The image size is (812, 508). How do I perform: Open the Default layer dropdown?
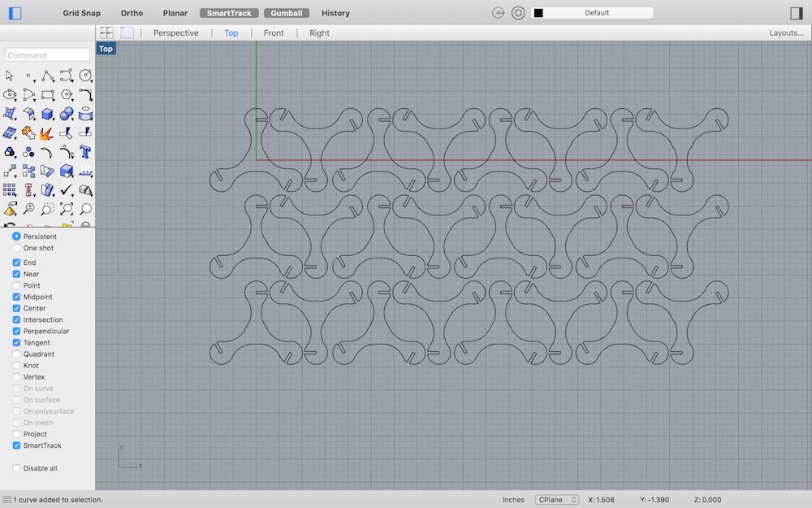coord(592,13)
